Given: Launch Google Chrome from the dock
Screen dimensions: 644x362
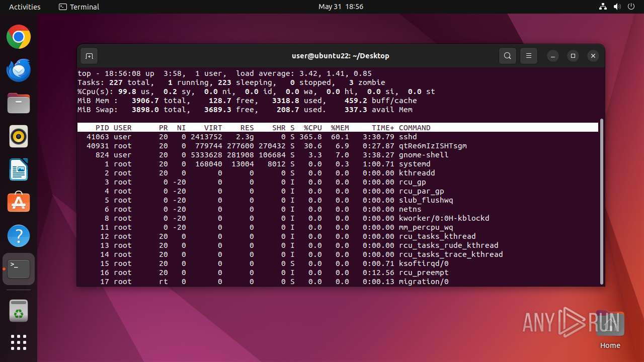Looking at the screenshot, I should pyautogui.click(x=19, y=37).
